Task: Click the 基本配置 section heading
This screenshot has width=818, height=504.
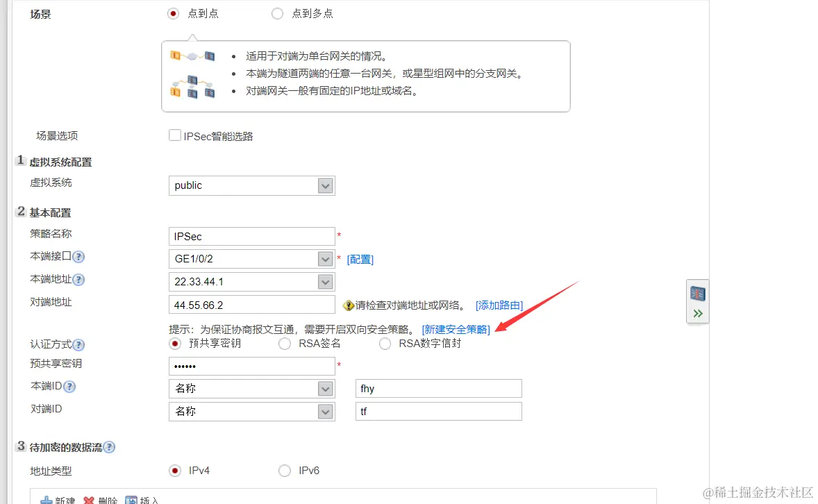Action: (50, 213)
